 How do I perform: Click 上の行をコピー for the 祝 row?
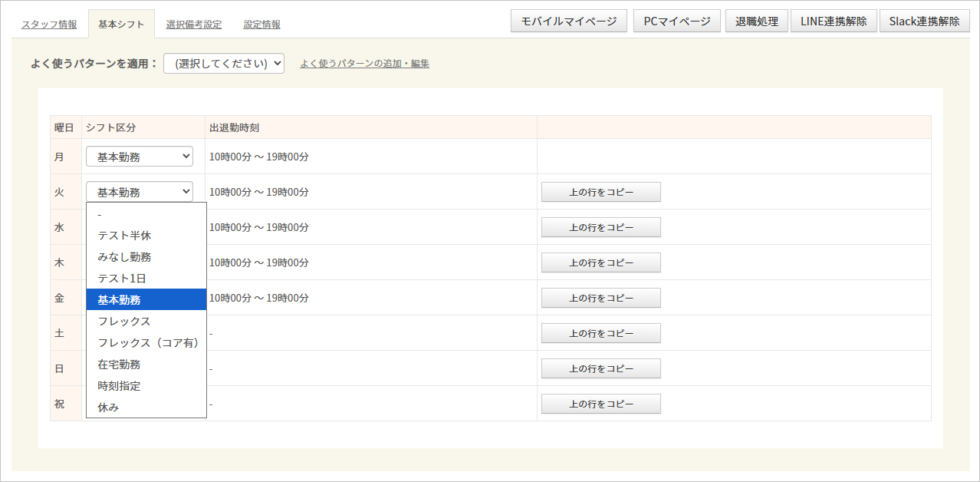(600, 404)
